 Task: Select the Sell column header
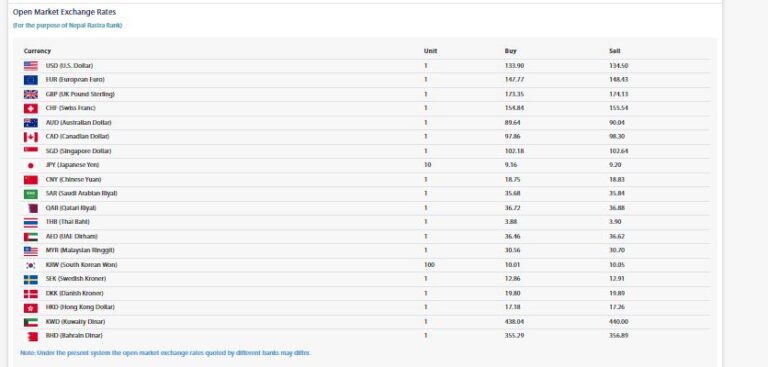615,51
